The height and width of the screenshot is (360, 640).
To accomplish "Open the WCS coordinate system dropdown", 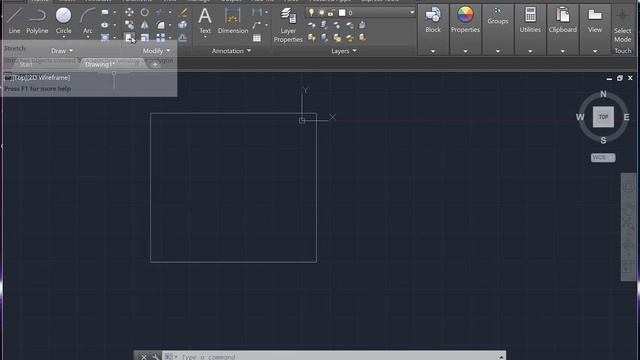I will tap(603, 158).
